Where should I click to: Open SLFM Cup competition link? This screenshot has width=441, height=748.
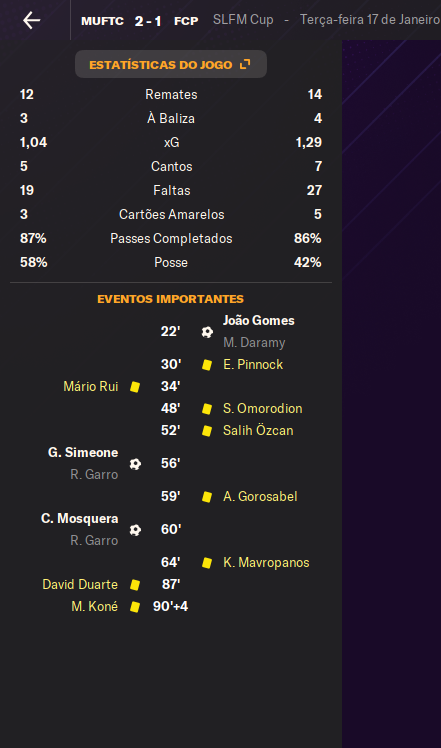[243, 20]
